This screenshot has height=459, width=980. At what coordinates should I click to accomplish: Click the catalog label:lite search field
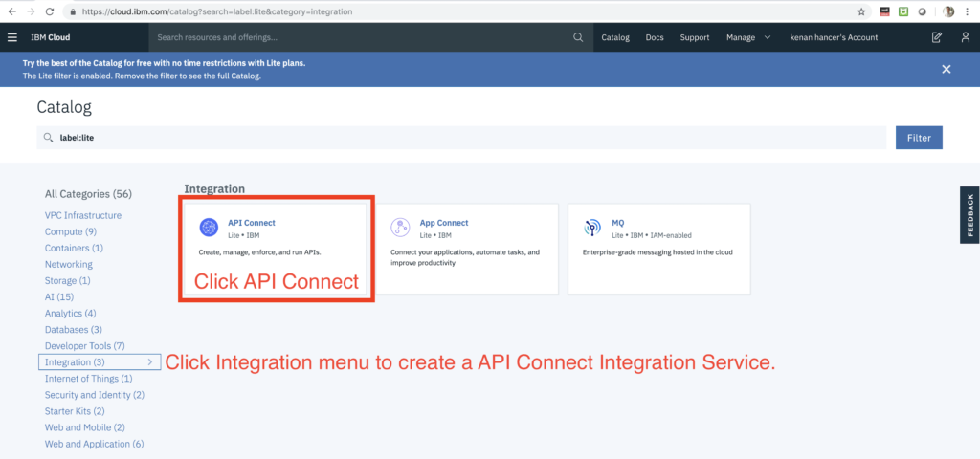[459, 138]
